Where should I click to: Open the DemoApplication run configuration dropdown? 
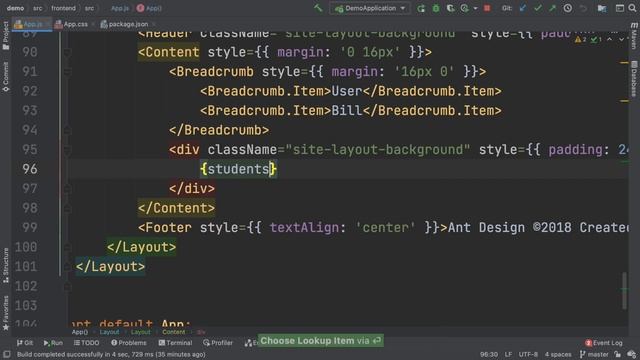coord(370,8)
